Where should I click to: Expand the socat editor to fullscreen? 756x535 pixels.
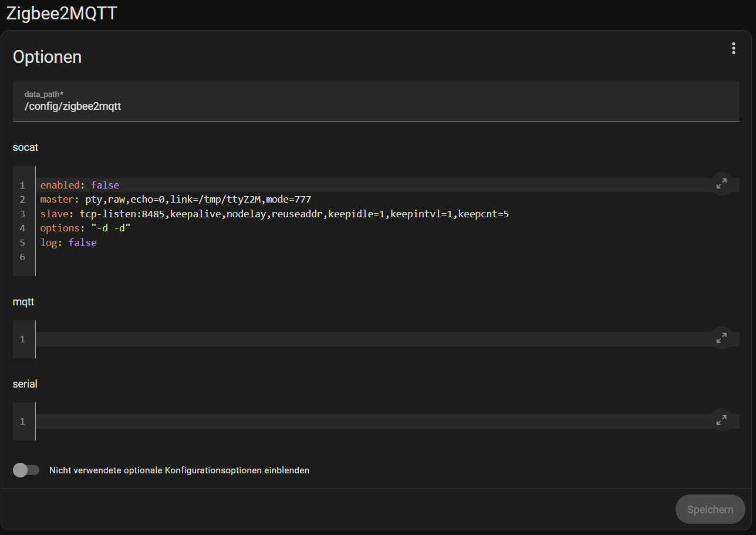click(721, 184)
